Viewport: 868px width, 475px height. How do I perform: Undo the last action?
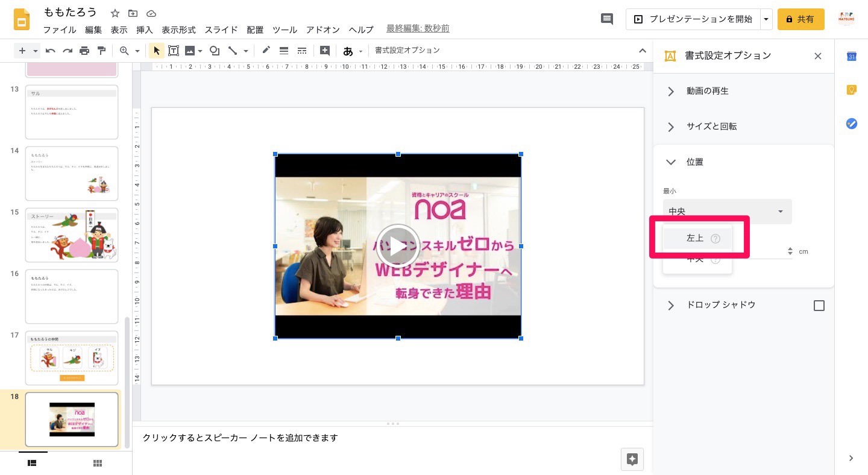pyautogui.click(x=51, y=51)
